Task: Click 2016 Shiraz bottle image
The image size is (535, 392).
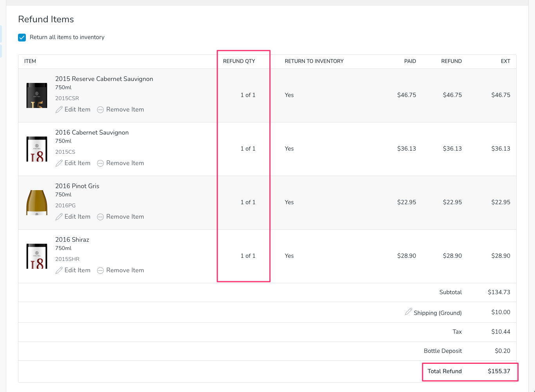Action: 37,256
